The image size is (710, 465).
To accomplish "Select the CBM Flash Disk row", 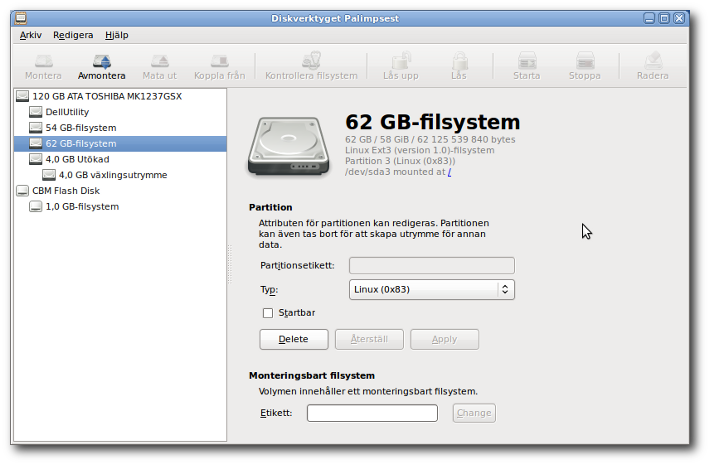I will click(120, 191).
